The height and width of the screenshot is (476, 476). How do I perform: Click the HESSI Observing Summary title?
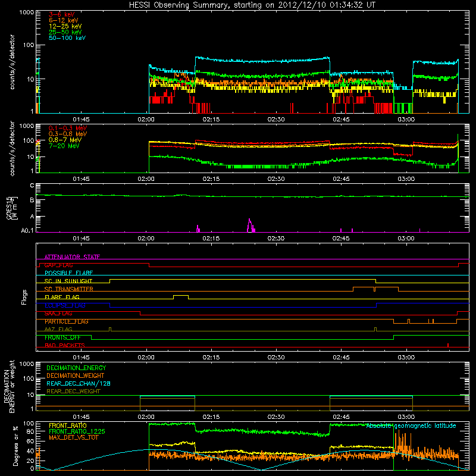pyautogui.click(x=252, y=5)
